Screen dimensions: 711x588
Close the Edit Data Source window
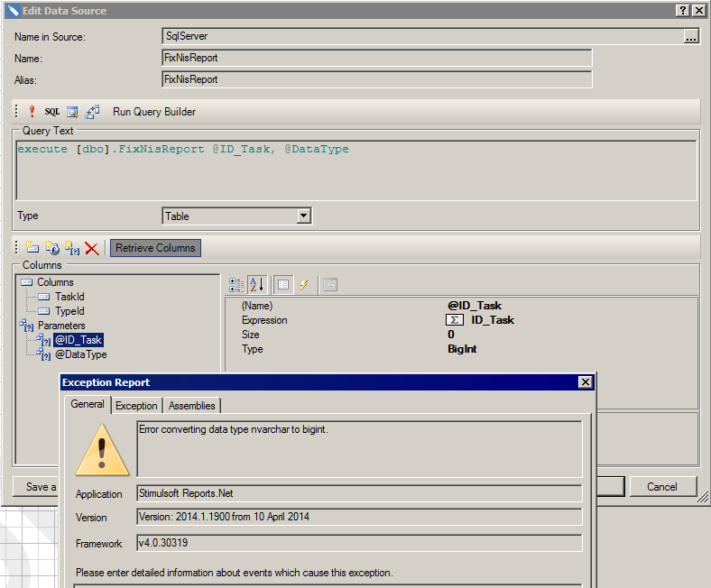[x=699, y=11]
